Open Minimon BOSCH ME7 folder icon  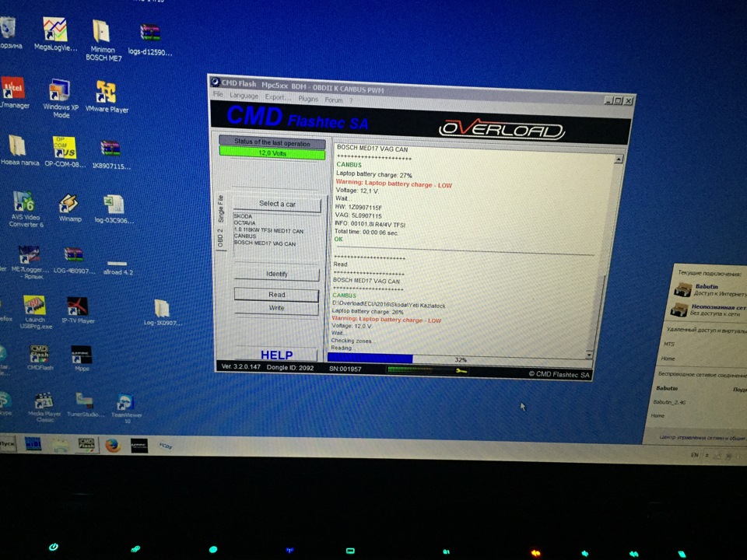[103, 40]
